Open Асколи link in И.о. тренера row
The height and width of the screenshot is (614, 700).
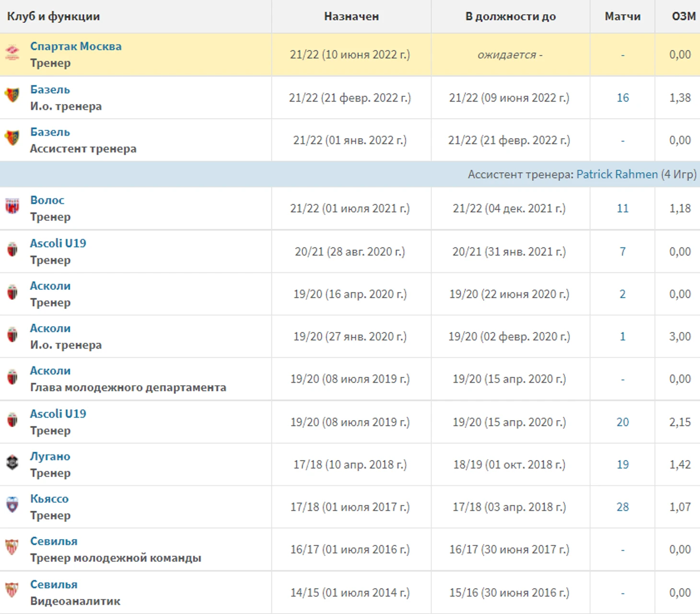(50, 329)
